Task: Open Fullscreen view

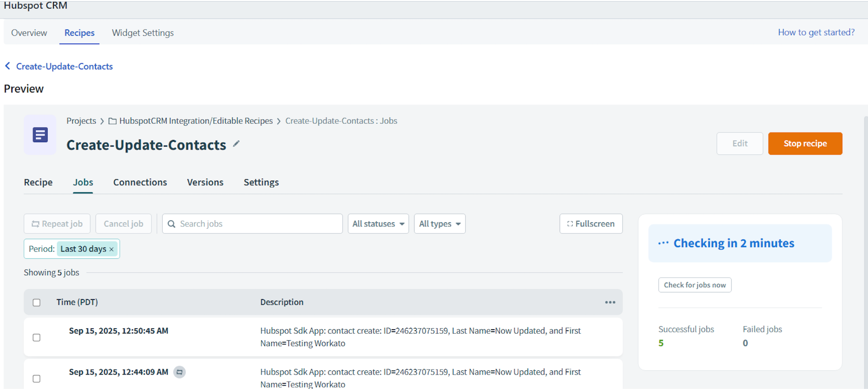Action: [x=591, y=224]
